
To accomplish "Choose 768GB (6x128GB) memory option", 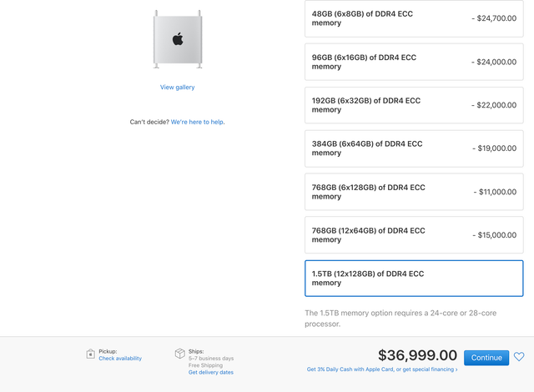I will [414, 192].
